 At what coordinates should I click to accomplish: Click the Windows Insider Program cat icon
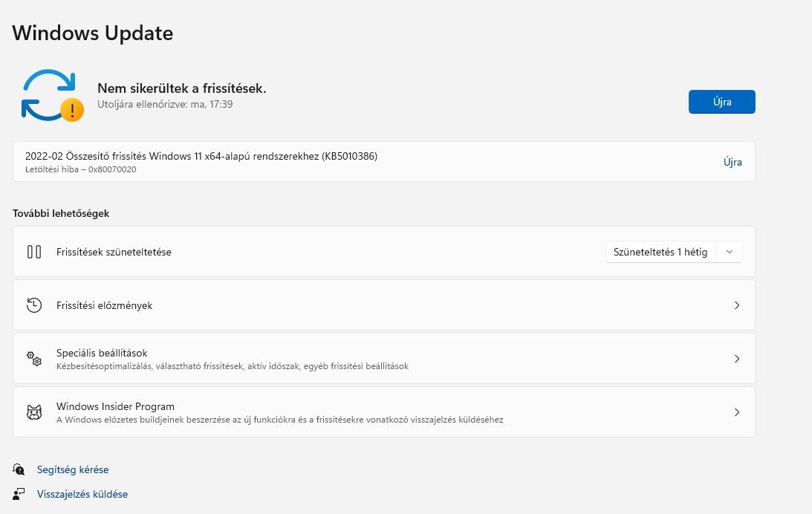pos(34,412)
